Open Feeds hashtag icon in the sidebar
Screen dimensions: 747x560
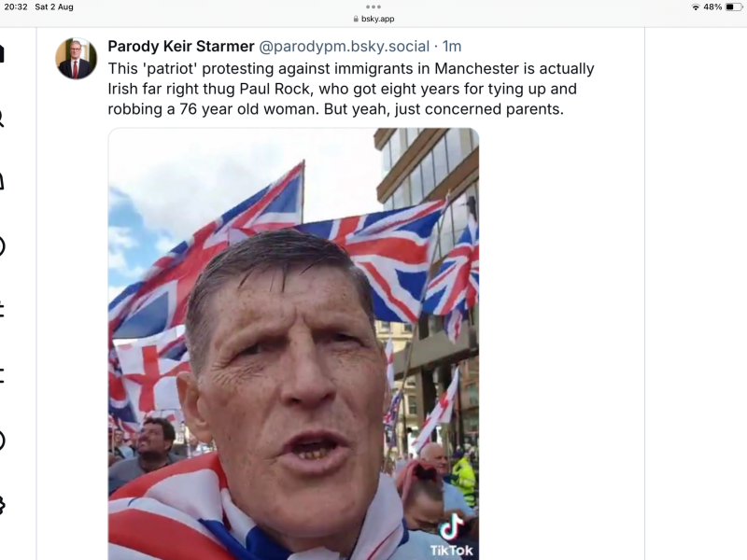pos(2,311)
